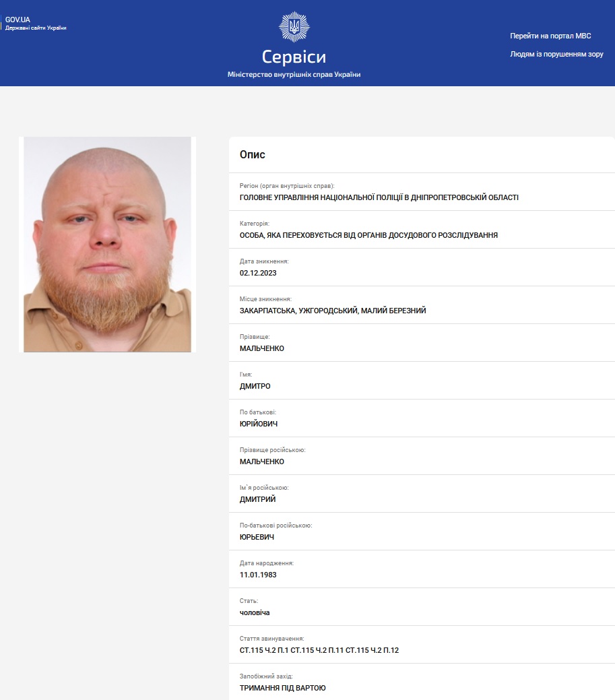Image resolution: width=615 pixels, height=700 pixels.
Task: Click 'Перейти на портал МВС' link
Action: [x=550, y=36]
